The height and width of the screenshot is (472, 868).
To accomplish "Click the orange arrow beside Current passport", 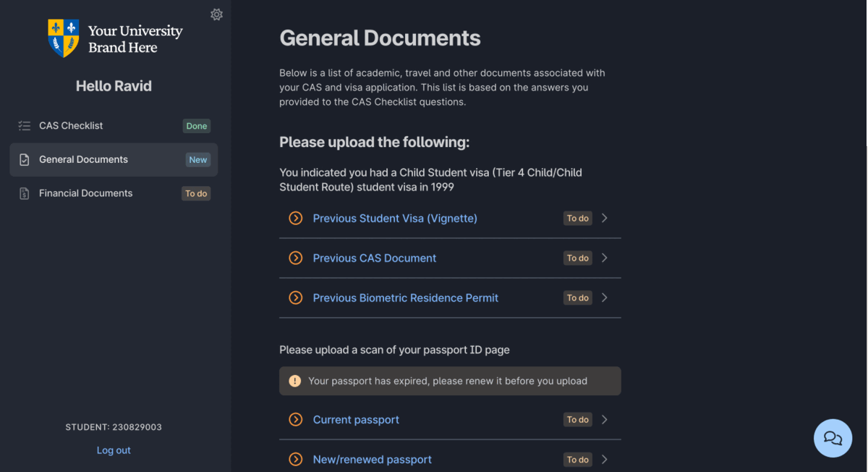I will 295,419.
